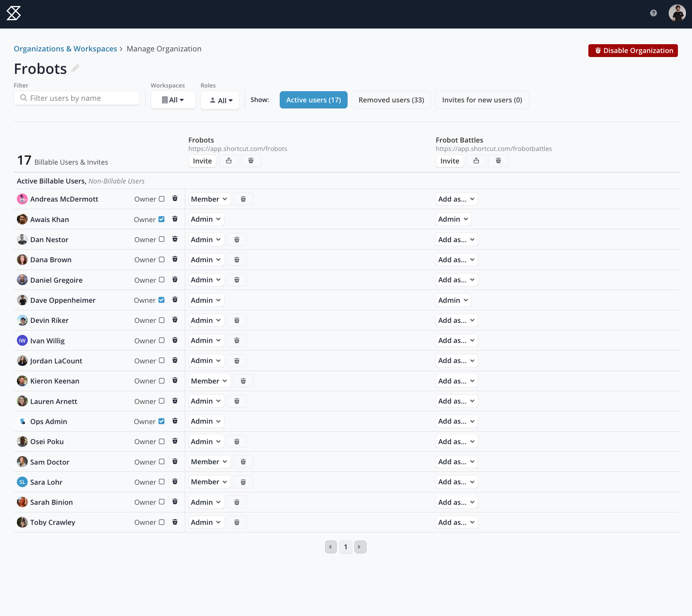Switch to Removed users (33) tab
Image resolution: width=692 pixels, height=616 pixels.
pos(391,100)
